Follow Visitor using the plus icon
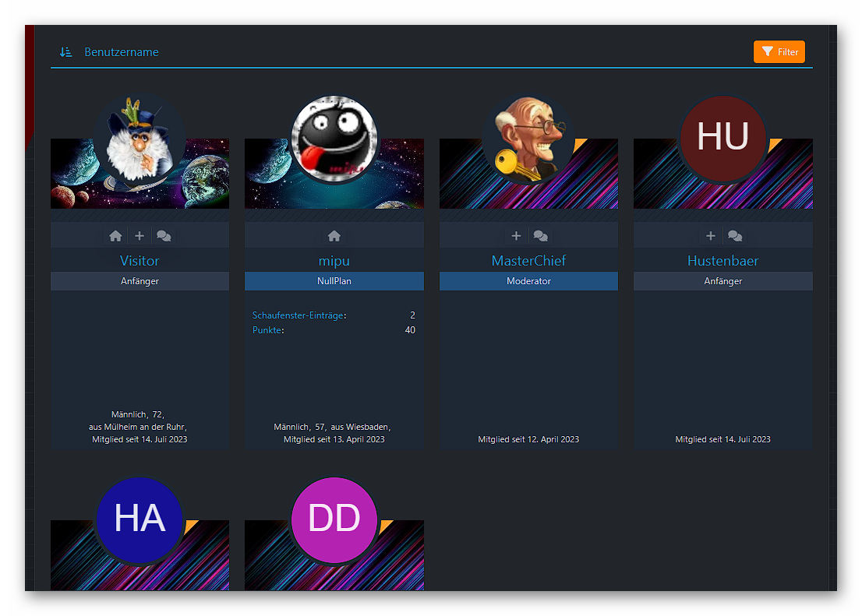Viewport: 862px width, 616px height. click(140, 236)
